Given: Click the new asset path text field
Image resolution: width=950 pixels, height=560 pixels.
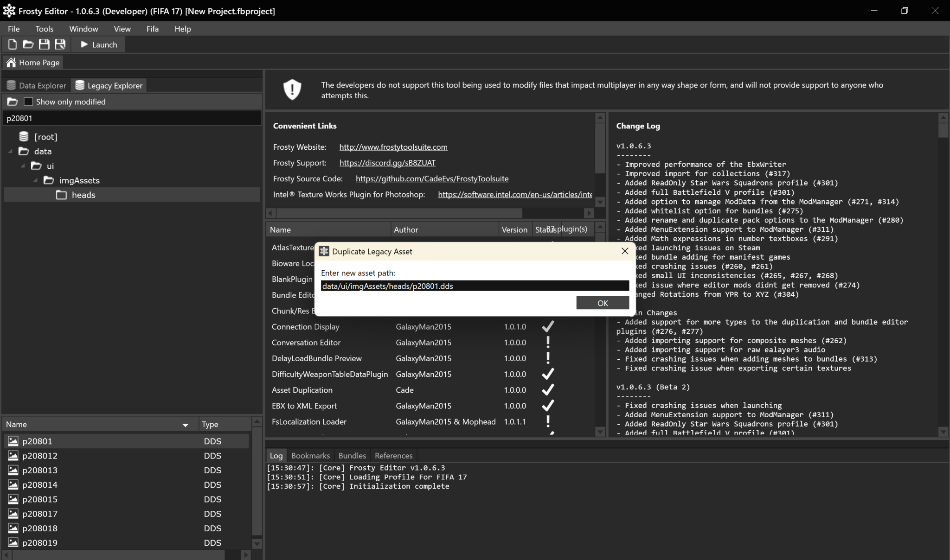Looking at the screenshot, I should (x=475, y=286).
